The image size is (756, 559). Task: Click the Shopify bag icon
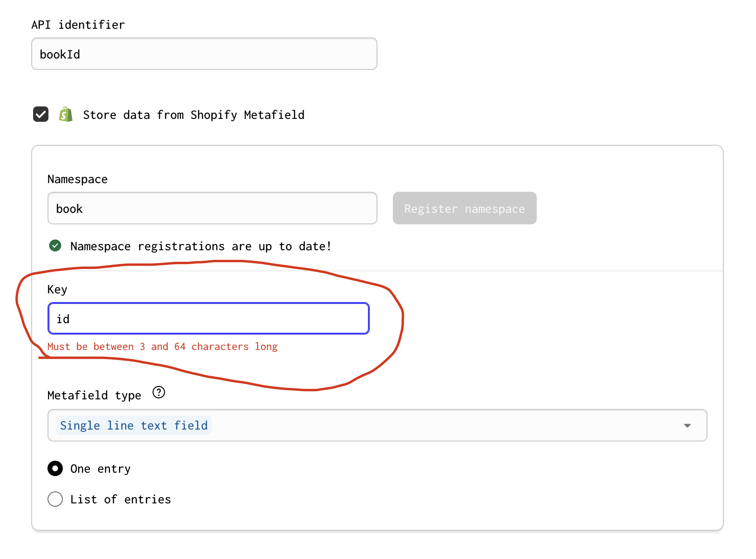(66, 115)
